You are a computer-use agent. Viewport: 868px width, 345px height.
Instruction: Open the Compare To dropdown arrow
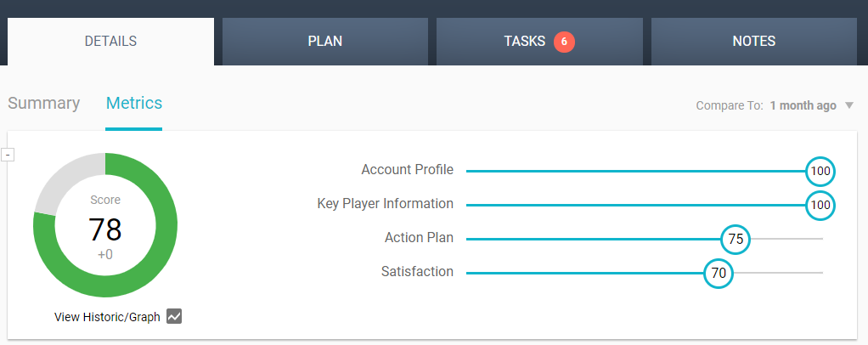[848, 106]
